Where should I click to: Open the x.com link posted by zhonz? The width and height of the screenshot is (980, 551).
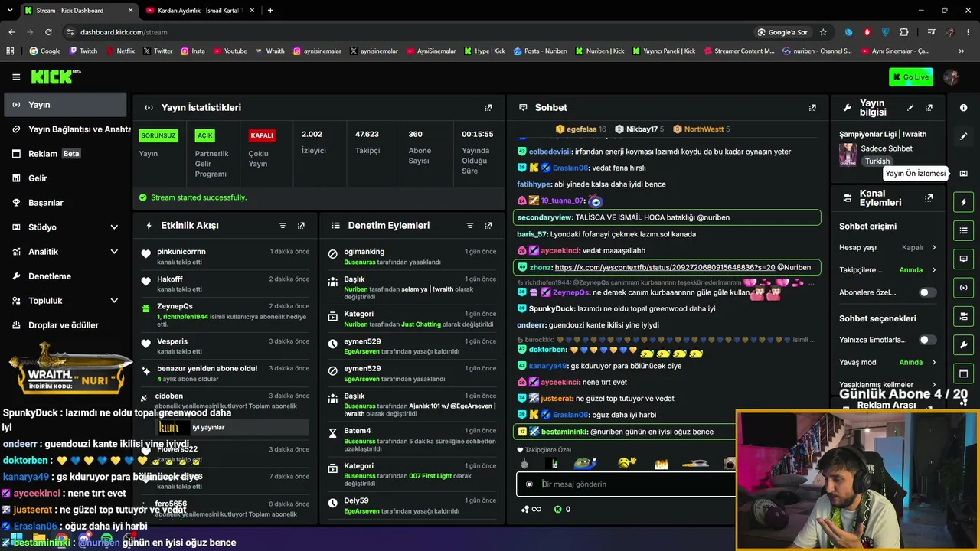tap(665, 267)
